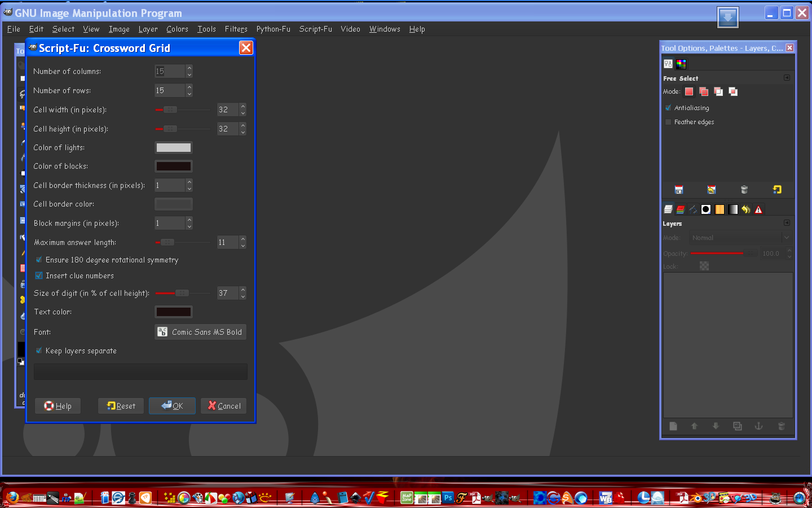Click the Delete Layer trash icon
Screen dimensions: 812x508
[781, 426]
